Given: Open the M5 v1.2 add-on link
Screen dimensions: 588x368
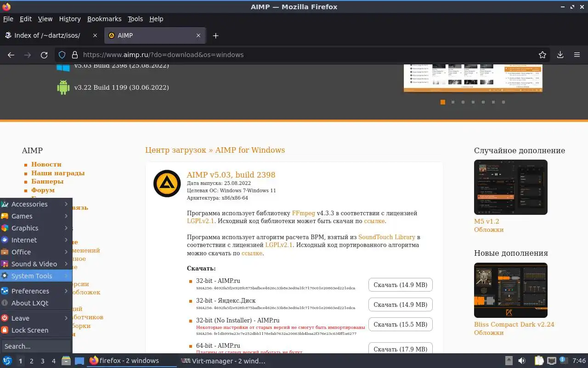Looking at the screenshot, I should click(486, 221).
